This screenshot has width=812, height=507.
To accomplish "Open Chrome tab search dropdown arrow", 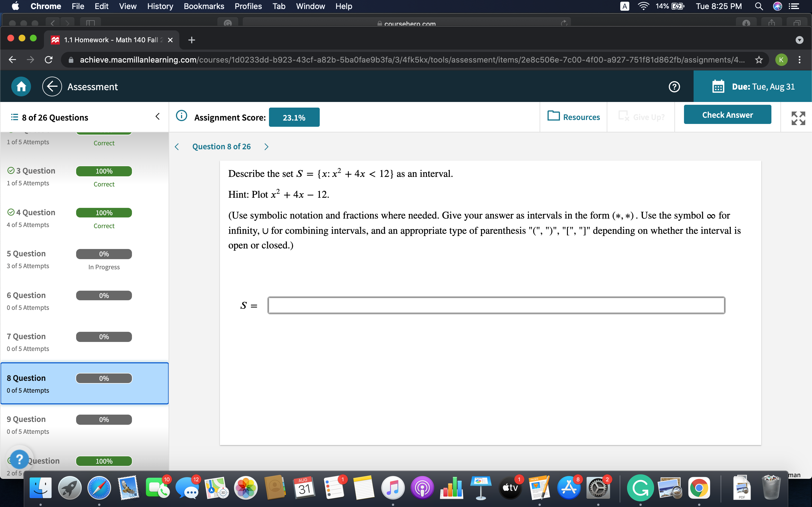I will (x=799, y=40).
